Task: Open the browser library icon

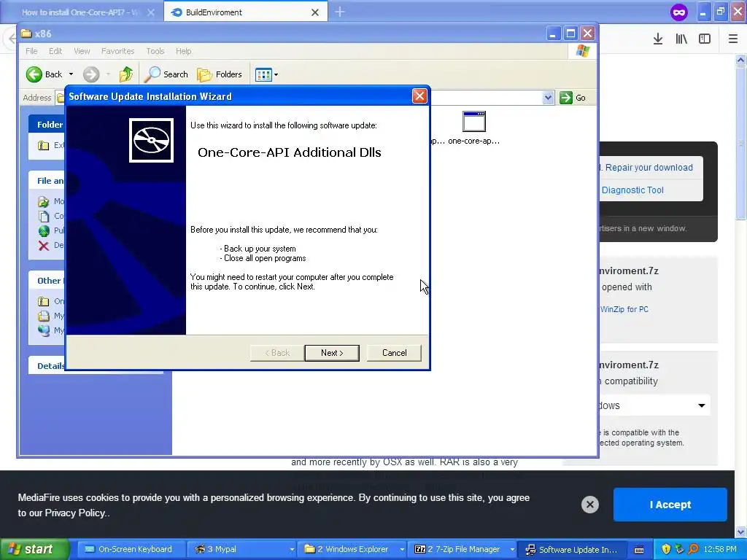Action: (x=681, y=39)
